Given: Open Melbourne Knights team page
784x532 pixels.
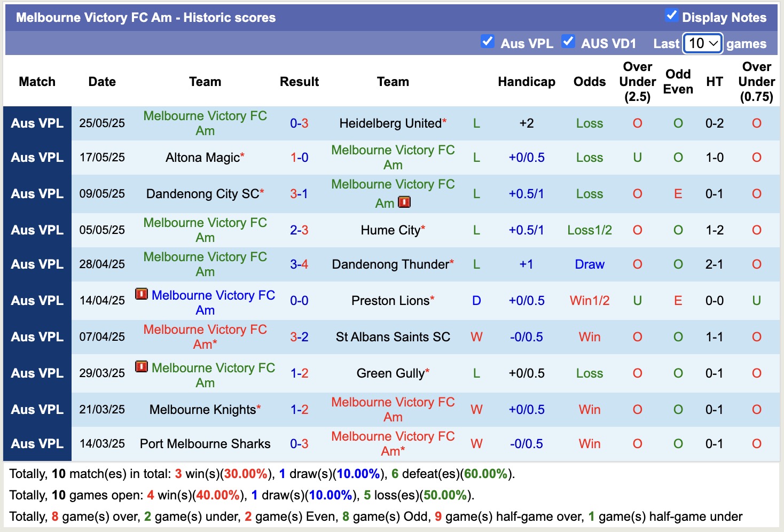Looking at the screenshot, I should 201,410.
